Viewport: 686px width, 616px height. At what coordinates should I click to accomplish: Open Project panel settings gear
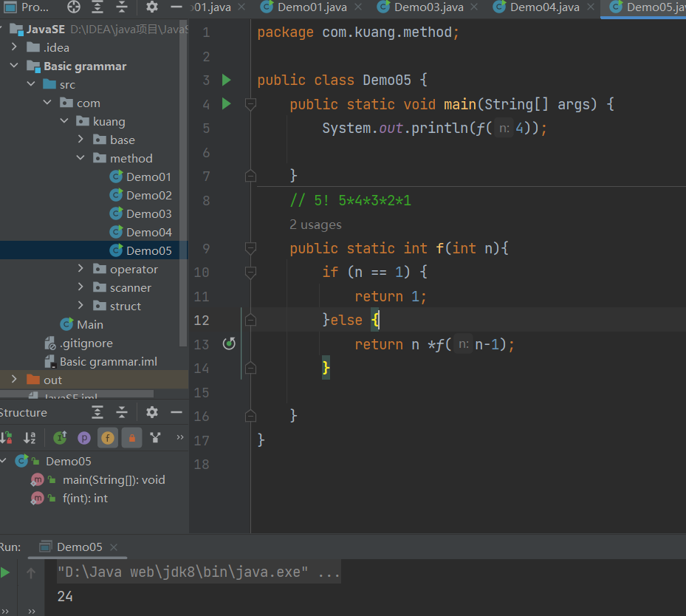click(x=152, y=7)
